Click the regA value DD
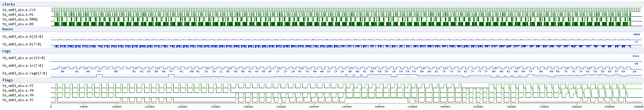Image resolution: width=644 pixels, height=110 pixels. tap(602, 71)
